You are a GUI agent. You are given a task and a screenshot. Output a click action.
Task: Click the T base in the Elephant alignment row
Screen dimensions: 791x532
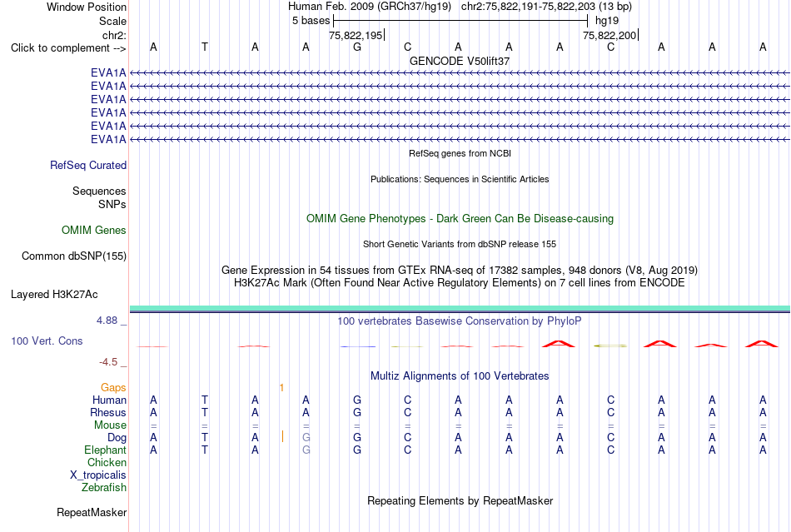click(204, 450)
